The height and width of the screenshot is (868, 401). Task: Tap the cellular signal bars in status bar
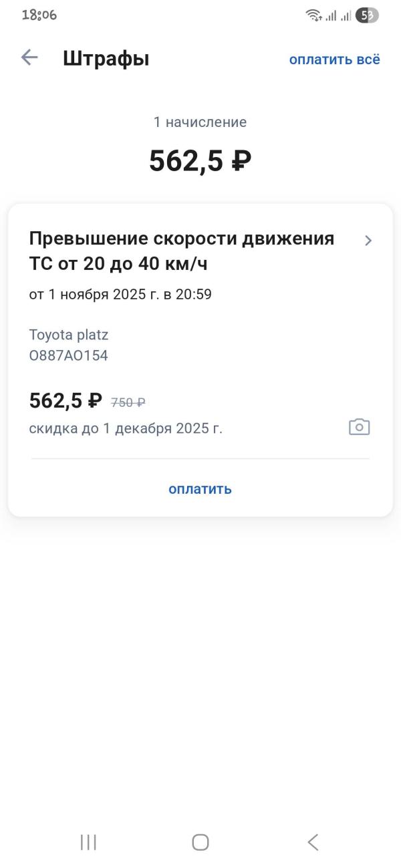pyautogui.click(x=332, y=15)
